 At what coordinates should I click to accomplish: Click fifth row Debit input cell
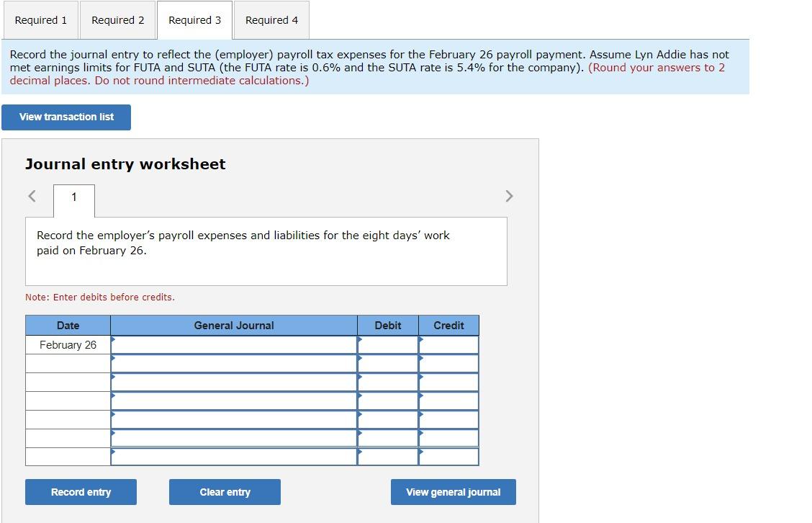388,419
